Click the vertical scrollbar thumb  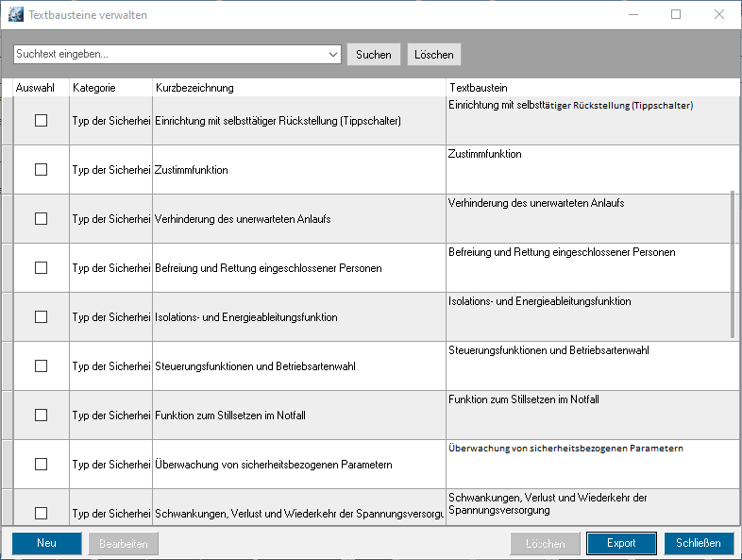733,264
